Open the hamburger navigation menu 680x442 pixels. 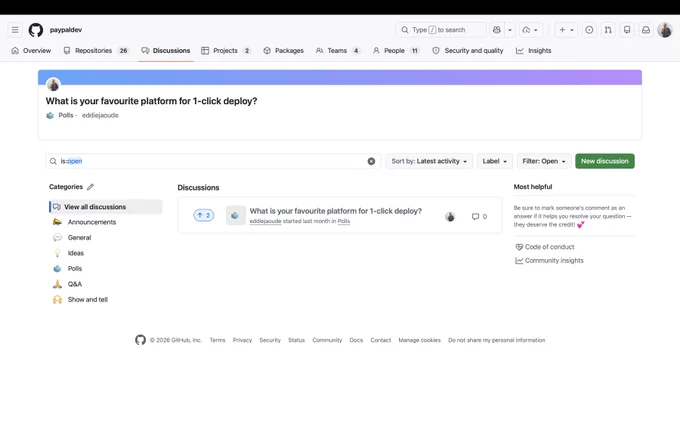[15, 30]
